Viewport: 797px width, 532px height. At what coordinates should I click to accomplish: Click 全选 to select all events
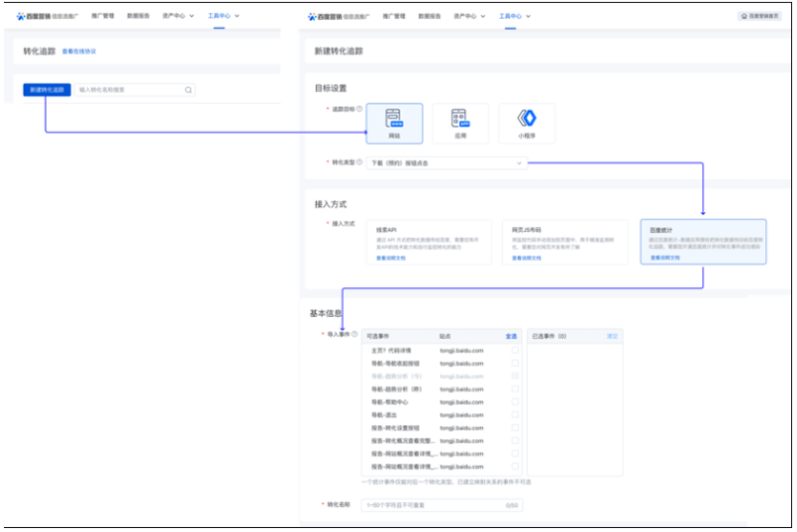pyautogui.click(x=511, y=337)
